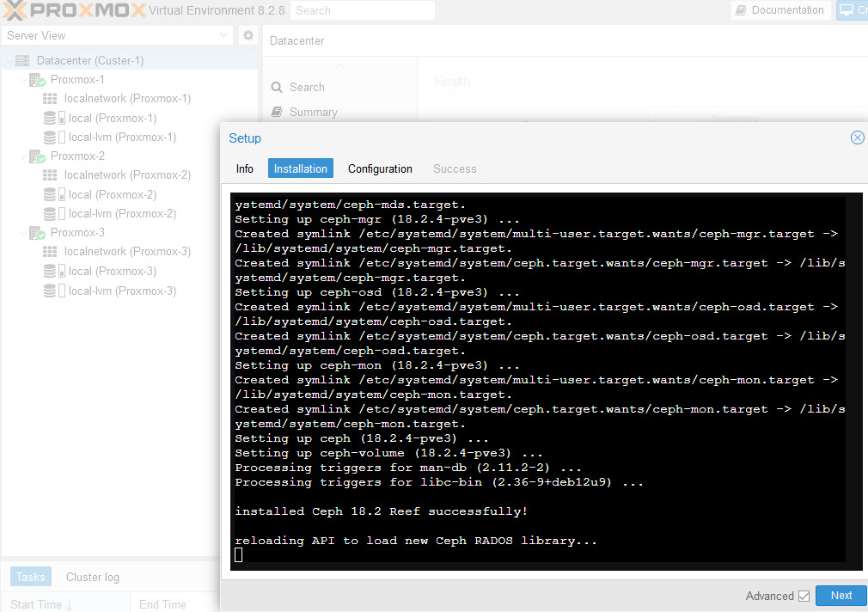
Task: Switch to the Installation tab
Action: point(301,168)
